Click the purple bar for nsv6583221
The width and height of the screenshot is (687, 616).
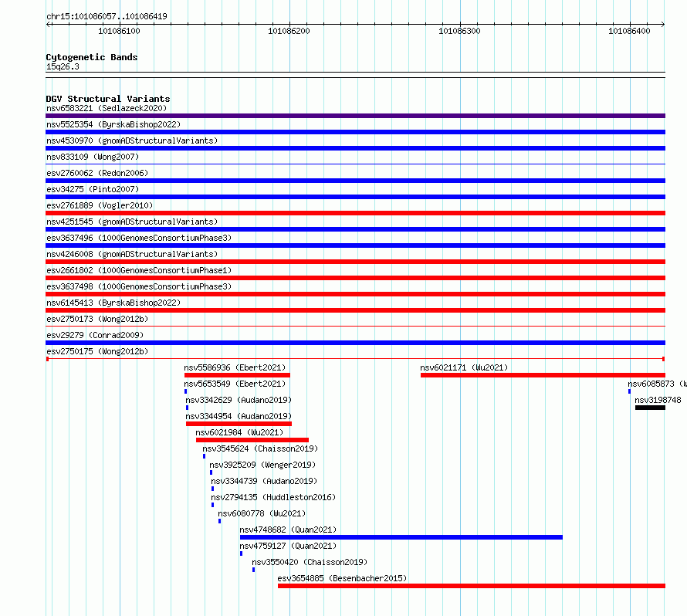coord(355,116)
